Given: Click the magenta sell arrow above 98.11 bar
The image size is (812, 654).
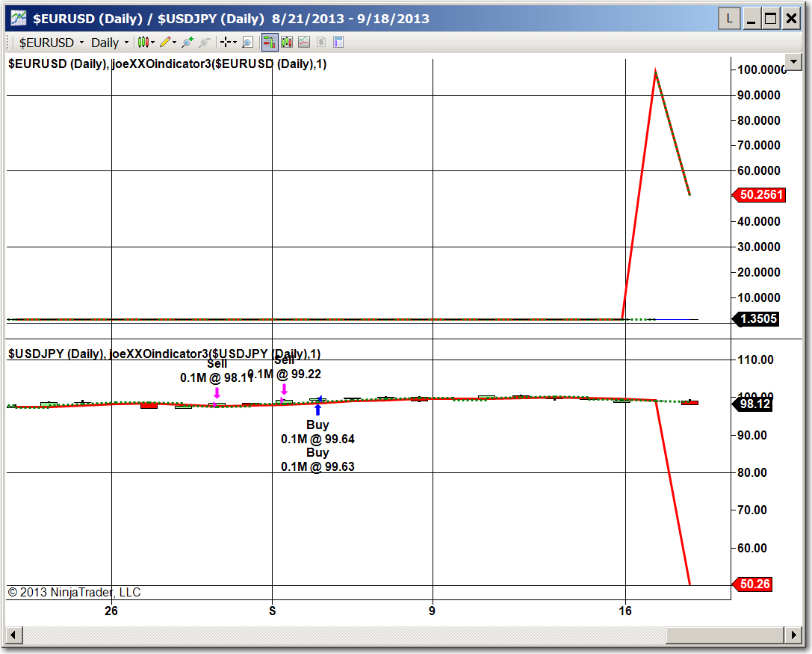Looking at the screenshot, I should (x=217, y=392).
